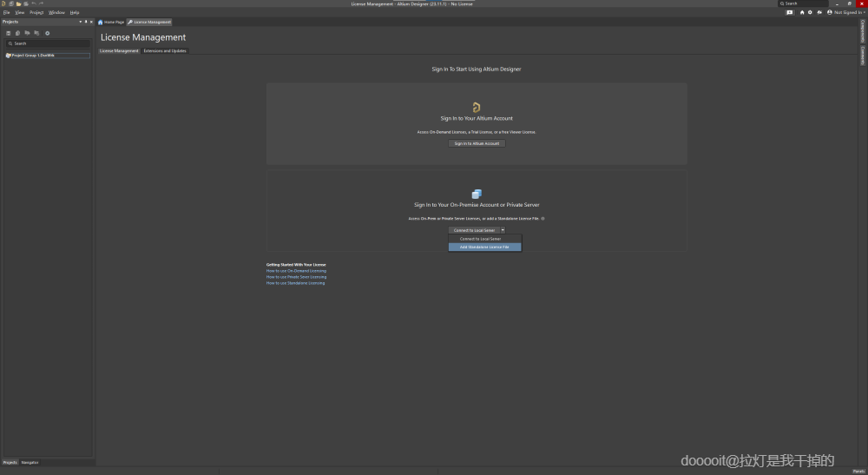The height and width of the screenshot is (475, 868).
Task: Click the info icon after Standalone License File text
Action: point(542,219)
